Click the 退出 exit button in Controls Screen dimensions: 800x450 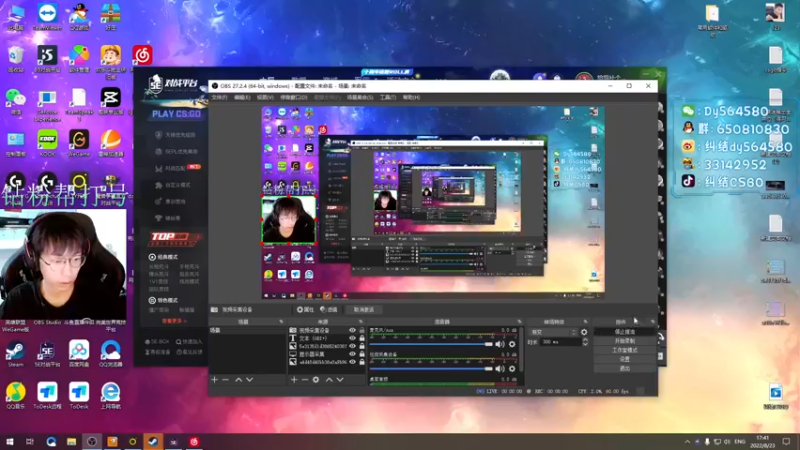tap(624, 368)
